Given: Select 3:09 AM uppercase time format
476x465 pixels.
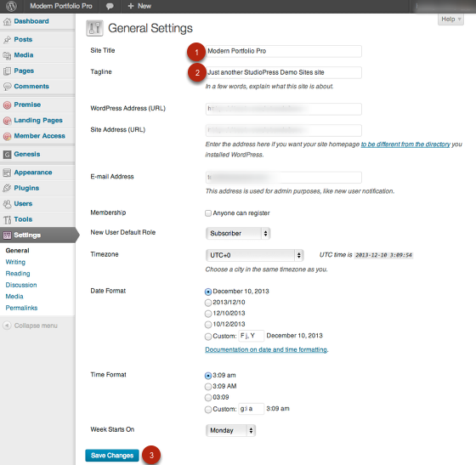Looking at the screenshot, I should point(208,387).
